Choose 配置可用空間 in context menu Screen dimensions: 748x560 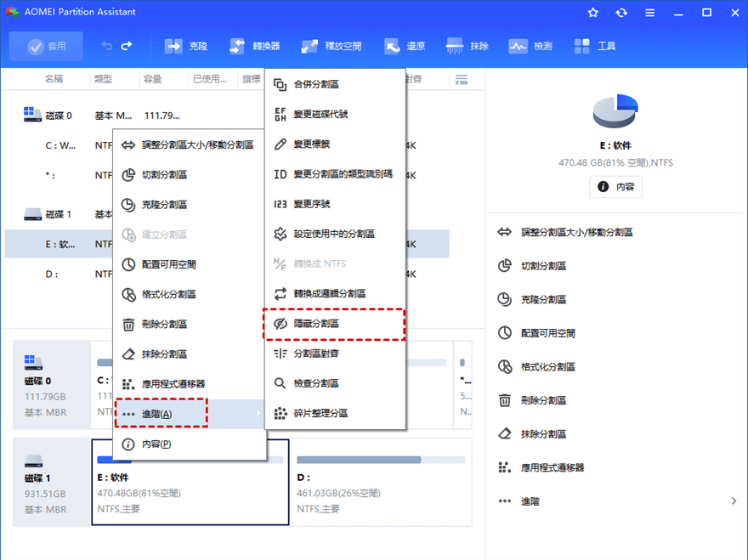(189, 265)
